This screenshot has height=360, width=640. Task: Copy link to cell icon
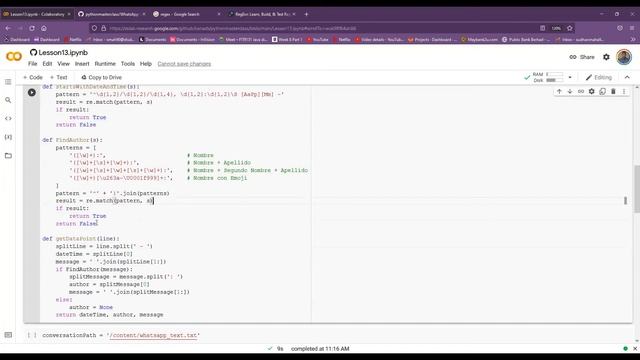(581, 91)
